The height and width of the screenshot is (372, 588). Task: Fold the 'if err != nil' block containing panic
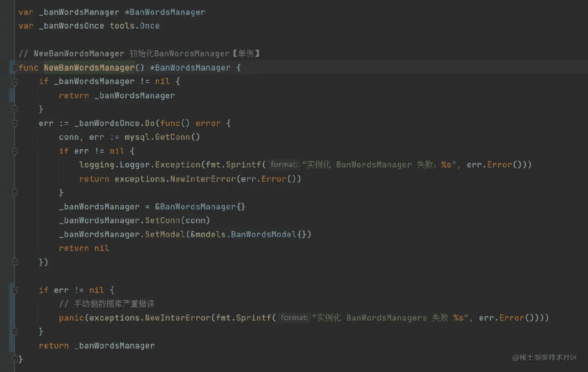15,290
